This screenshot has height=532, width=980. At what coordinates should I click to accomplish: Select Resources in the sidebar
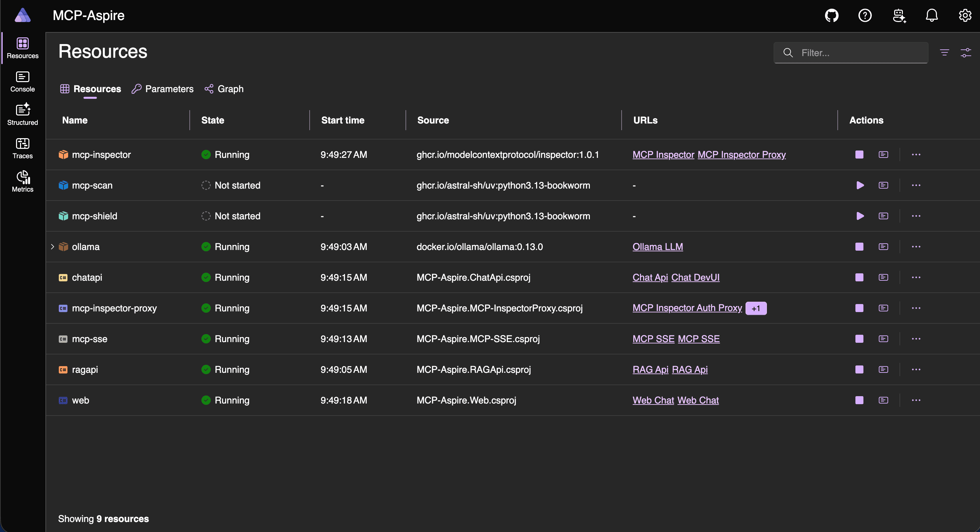point(22,48)
